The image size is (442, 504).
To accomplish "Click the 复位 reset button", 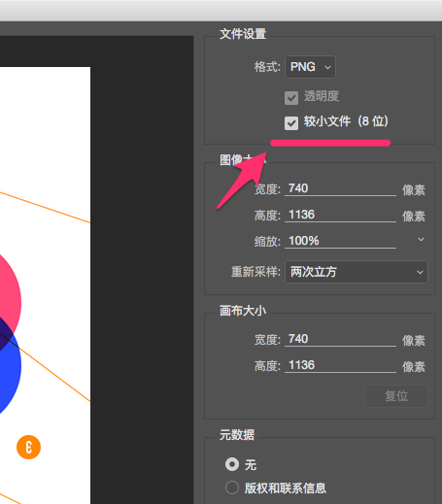I will (396, 396).
